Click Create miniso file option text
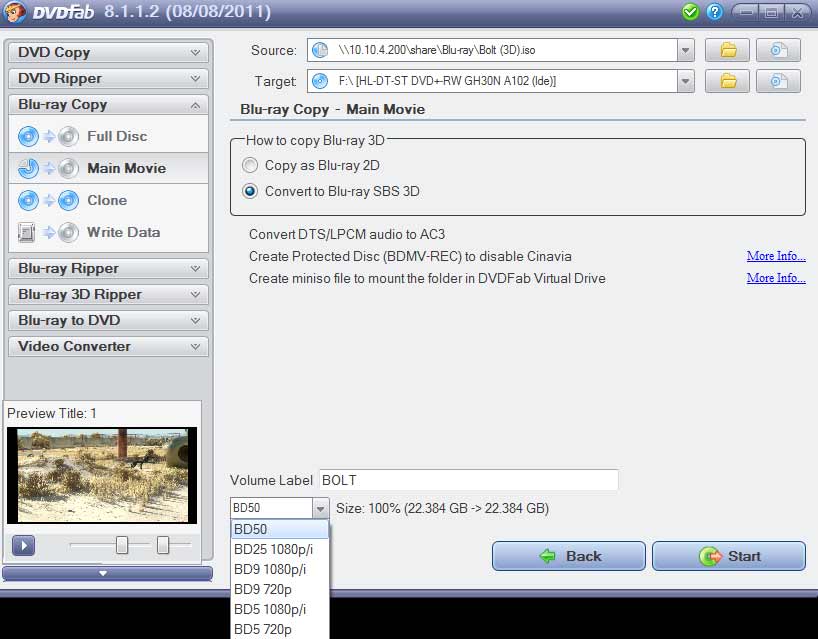 [x=427, y=278]
